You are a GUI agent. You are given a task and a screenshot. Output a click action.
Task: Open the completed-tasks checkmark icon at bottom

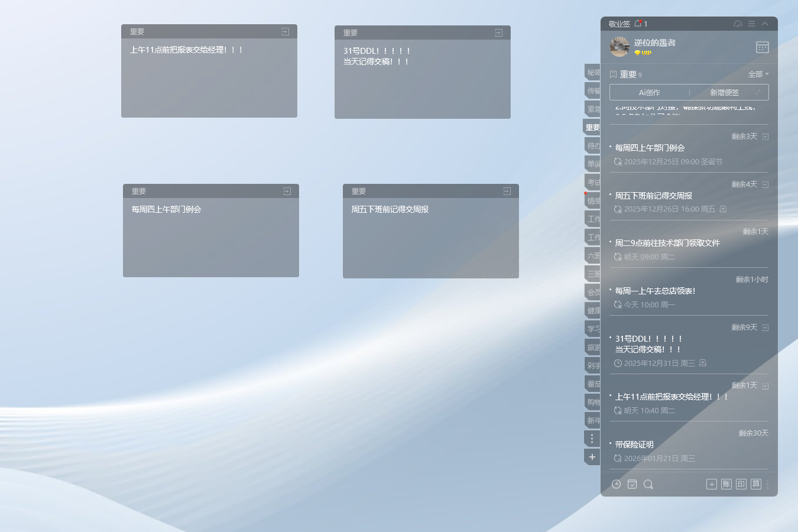tap(632, 484)
